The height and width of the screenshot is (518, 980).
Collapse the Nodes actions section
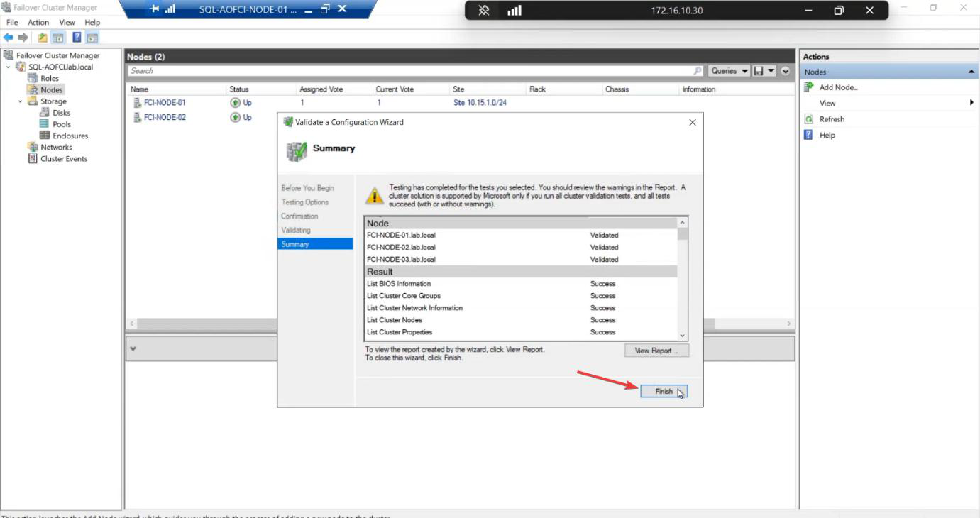pos(971,72)
